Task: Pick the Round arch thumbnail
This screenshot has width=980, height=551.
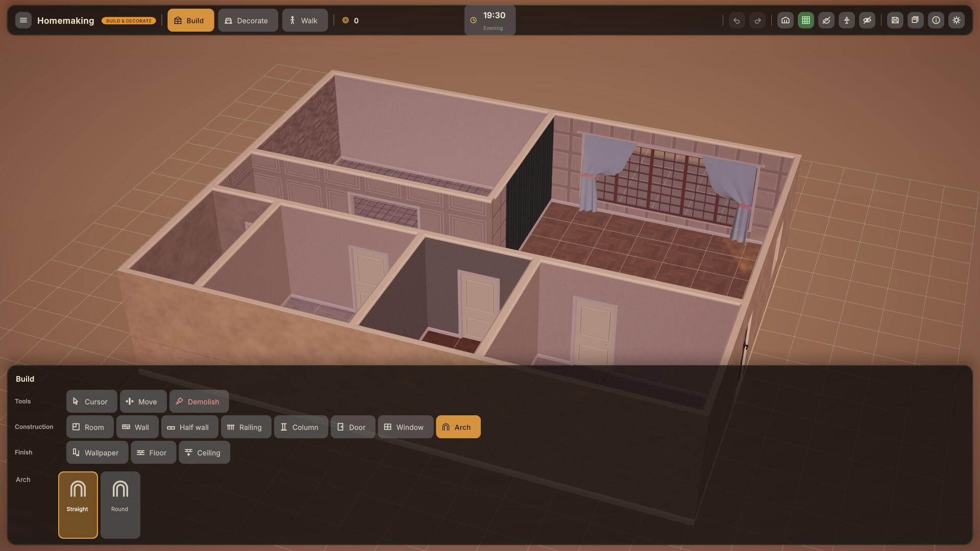Action: pyautogui.click(x=120, y=505)
